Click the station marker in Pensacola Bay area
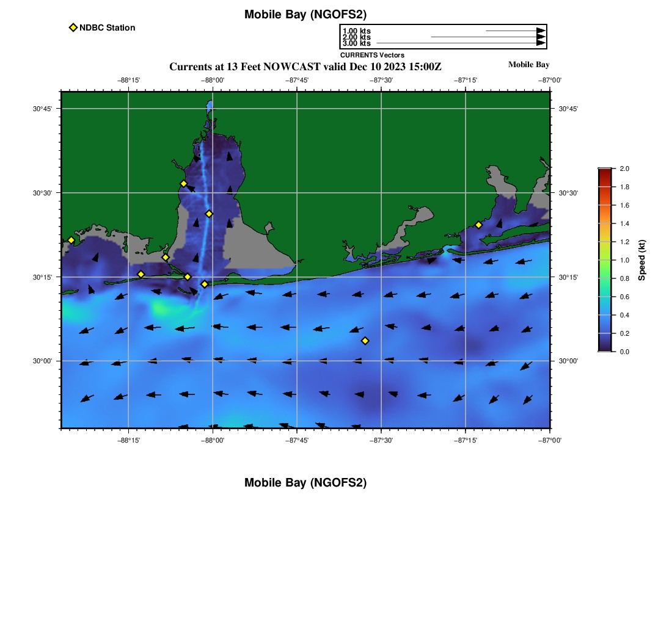The image size is (672, 641). (478, 225)
